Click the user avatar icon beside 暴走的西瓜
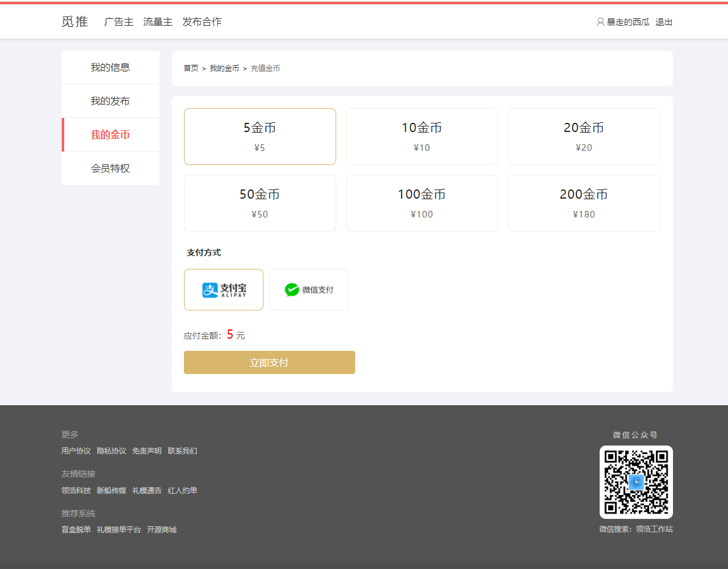The width and height of the screenshot is (728, 569). 600,22
